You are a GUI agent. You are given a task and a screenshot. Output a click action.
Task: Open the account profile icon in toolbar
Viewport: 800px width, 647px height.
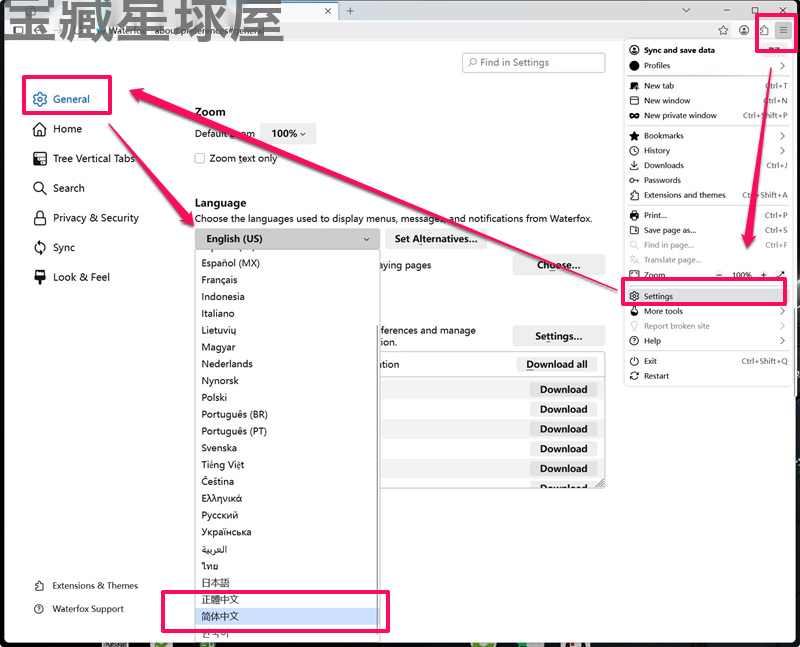point(744,30)
